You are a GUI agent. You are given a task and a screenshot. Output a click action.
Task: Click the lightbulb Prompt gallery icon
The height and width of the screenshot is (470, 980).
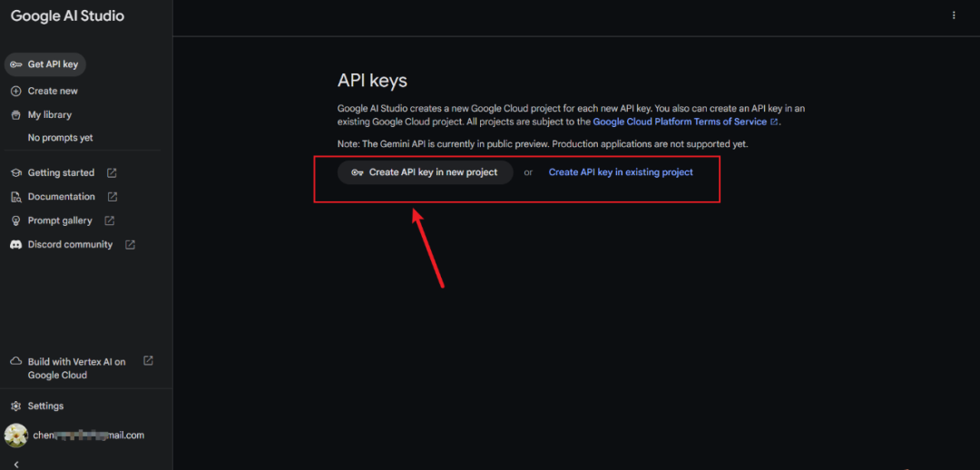(16, 220)
